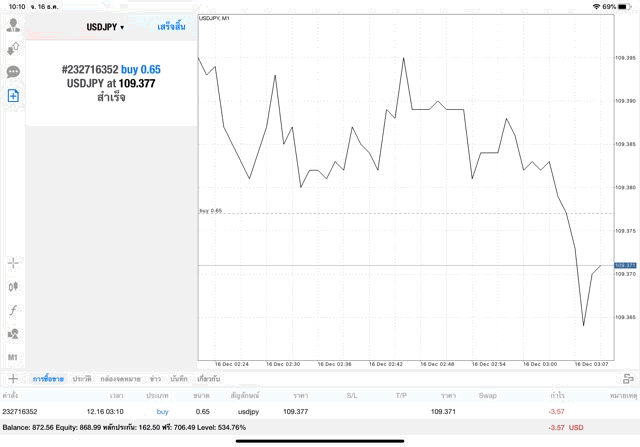Open the accounts profile icon
This screenshot has width=640, height=447.
(x=13, y=25)
